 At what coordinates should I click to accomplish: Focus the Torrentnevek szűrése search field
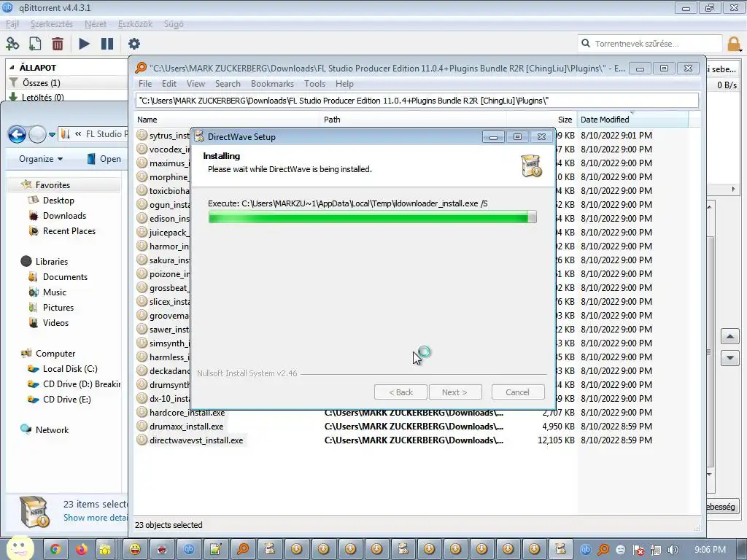[650, 43]
